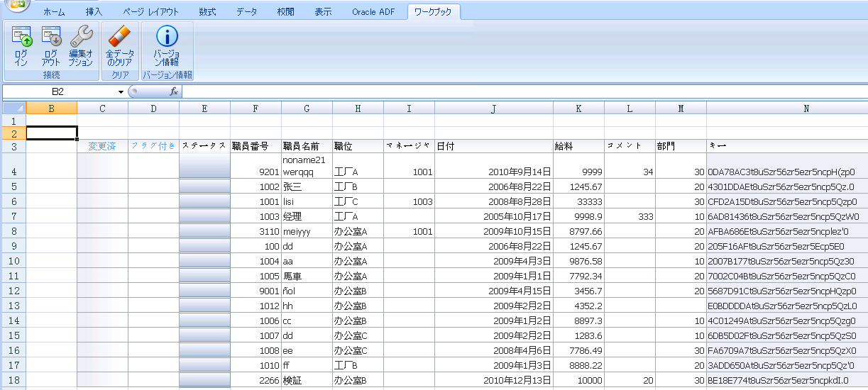Select column B header
The height and width of the screenshot is (390, 868).
pyautogui.click(x=52, y=108)
